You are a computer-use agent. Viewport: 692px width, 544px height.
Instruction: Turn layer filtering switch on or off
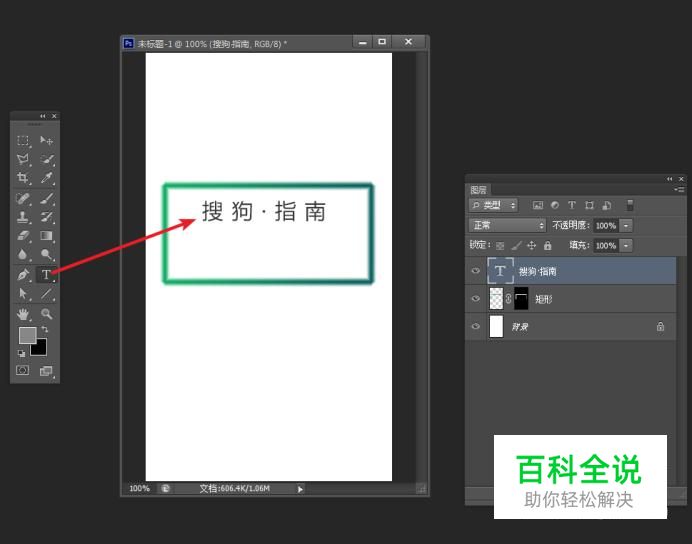pos(630,205)
